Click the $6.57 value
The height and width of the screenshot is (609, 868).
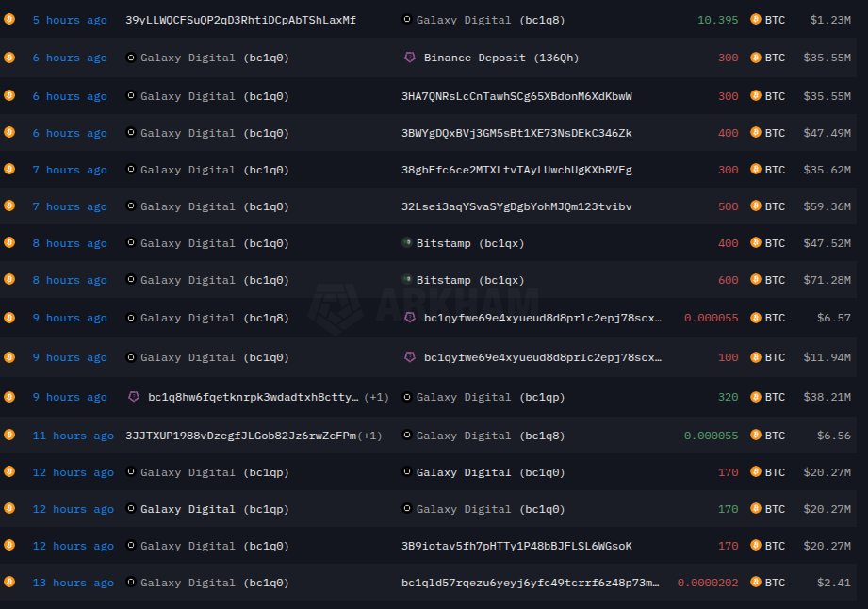point(834,318)
